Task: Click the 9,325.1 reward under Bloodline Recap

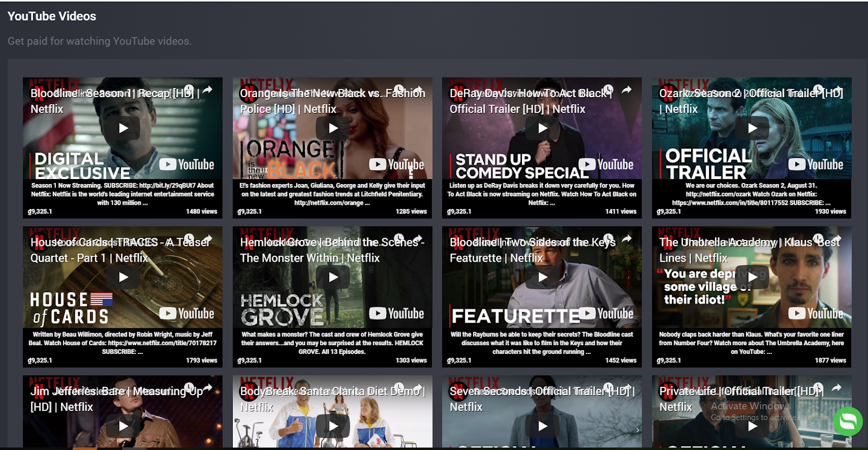Action: (40, 212)
